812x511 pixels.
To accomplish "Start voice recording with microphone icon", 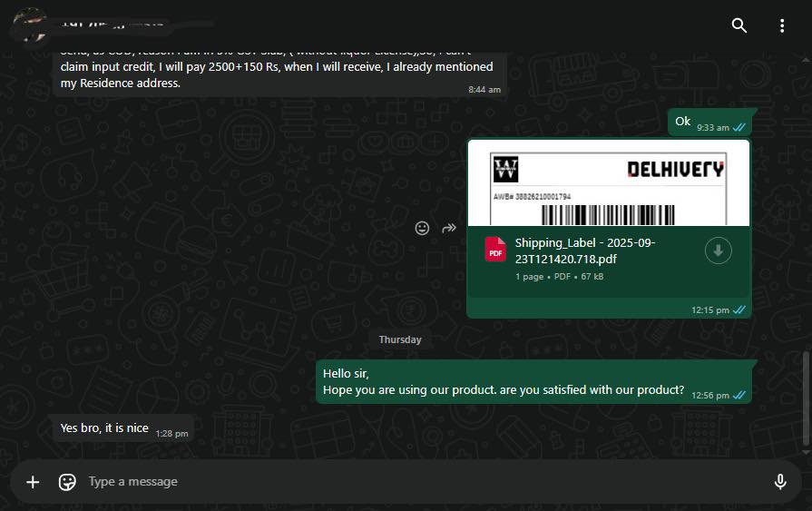I will 779,482.
